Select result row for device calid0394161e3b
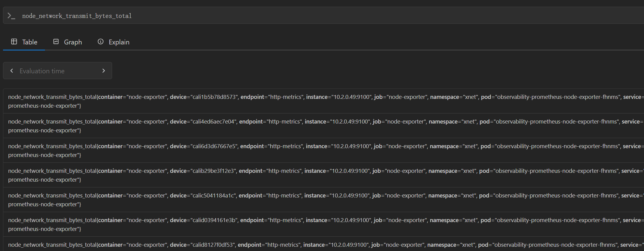Screen dimensions: 644x251 [x=324, y=225]
